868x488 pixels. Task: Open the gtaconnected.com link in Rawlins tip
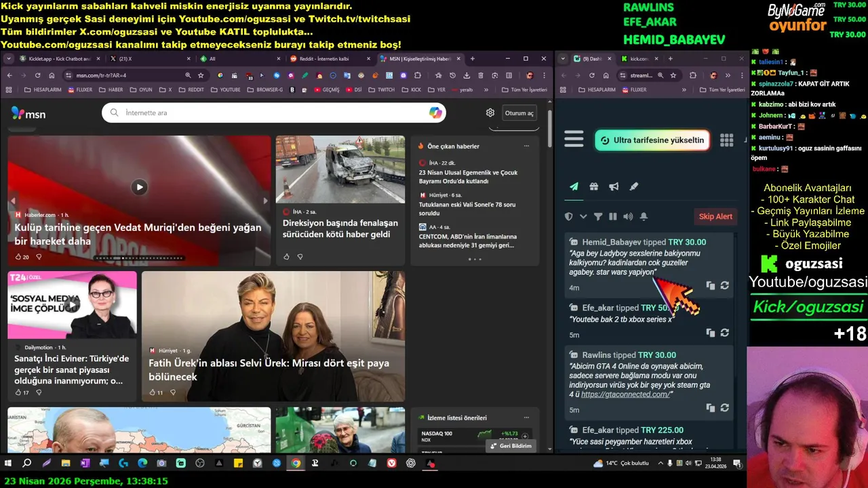click(x=625, y=394)
